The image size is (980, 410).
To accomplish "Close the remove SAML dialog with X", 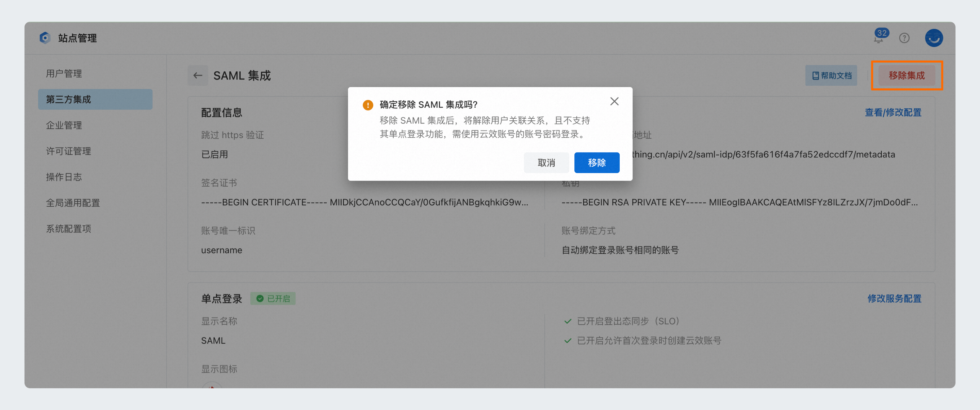I will point(614,101).
